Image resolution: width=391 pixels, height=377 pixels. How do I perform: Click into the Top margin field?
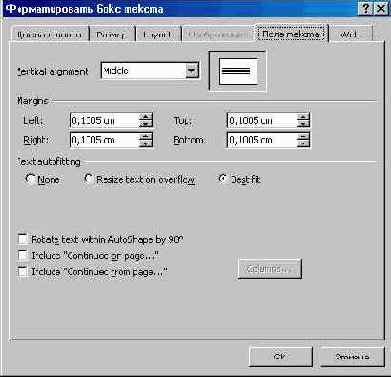click(262, 120)
